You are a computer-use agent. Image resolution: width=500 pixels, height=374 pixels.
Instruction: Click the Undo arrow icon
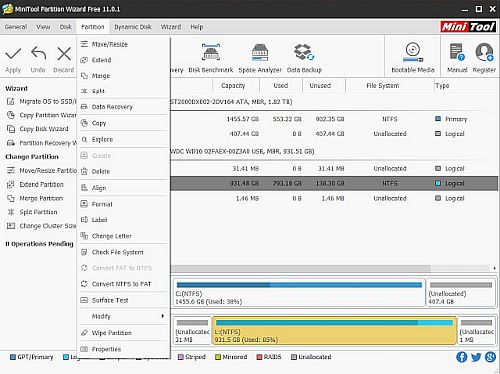pos(38,53)
